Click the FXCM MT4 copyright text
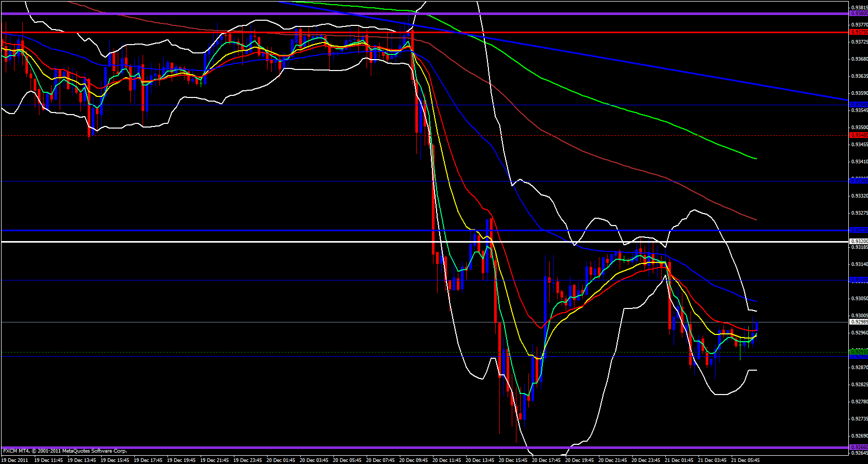The image size is (868, 464). [65, 451]
